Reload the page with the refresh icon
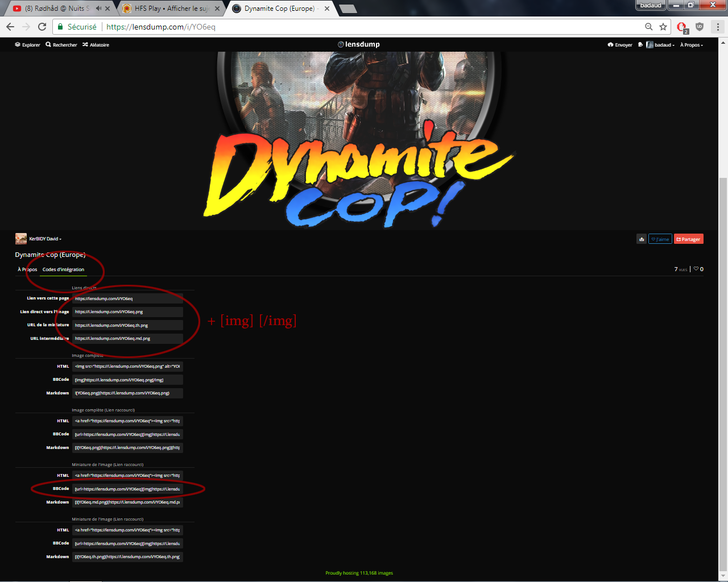Image resolution: width=728 pixels, height=582 pixels. [42, 27]
